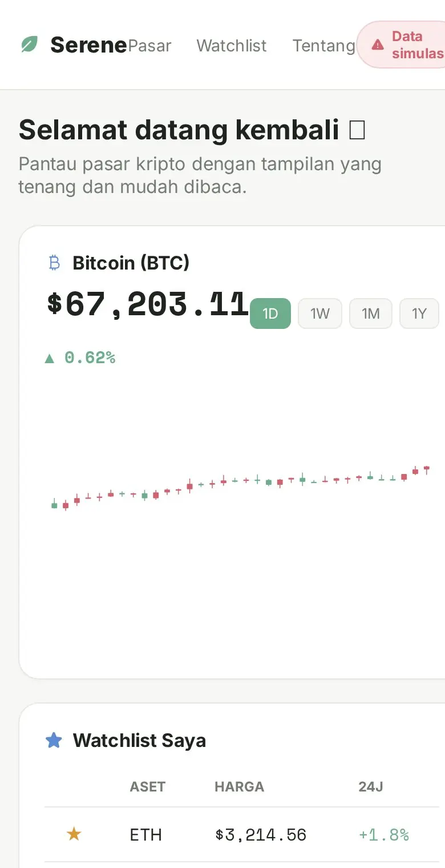Toggle the gold star favorite for ETH
Image resolution: width=445 pixels, height=868 pixels.
pos(74,835)
